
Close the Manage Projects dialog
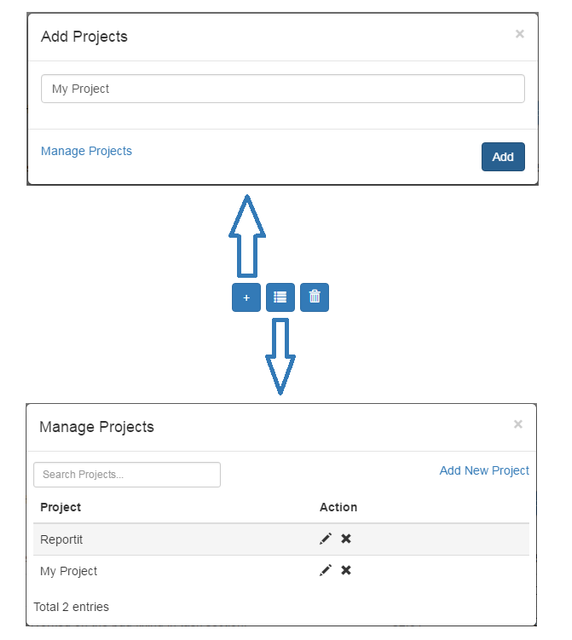[x=518, y=424]
